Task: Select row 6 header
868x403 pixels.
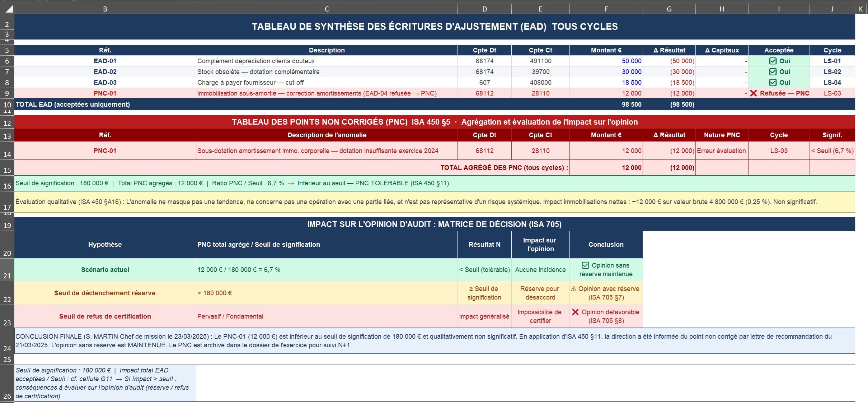Action: pyautogui.click(x=7, y=61)
